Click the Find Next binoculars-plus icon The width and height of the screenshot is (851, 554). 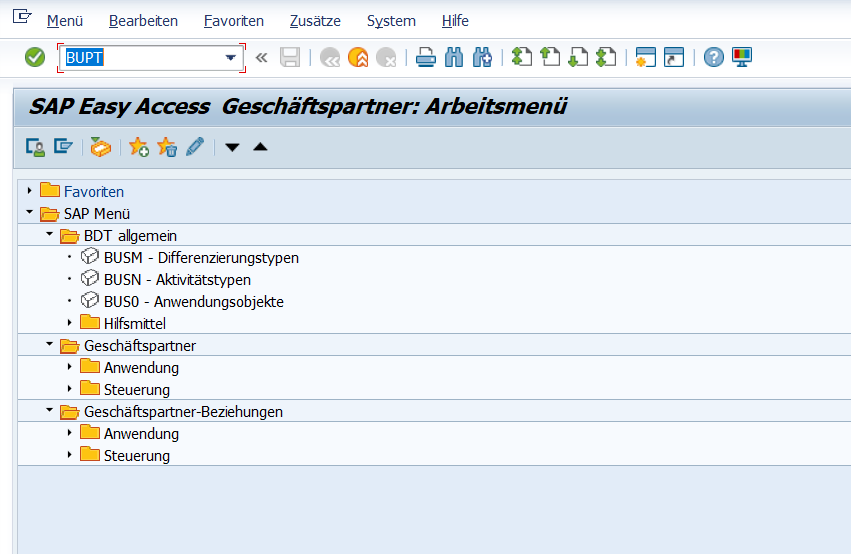point(482,58)
